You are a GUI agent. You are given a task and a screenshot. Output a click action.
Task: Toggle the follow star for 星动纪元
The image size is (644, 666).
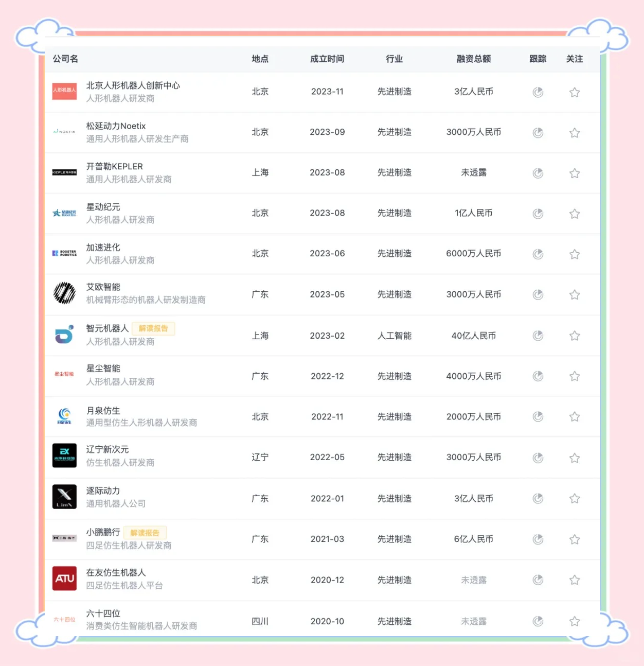click(575, 214)
